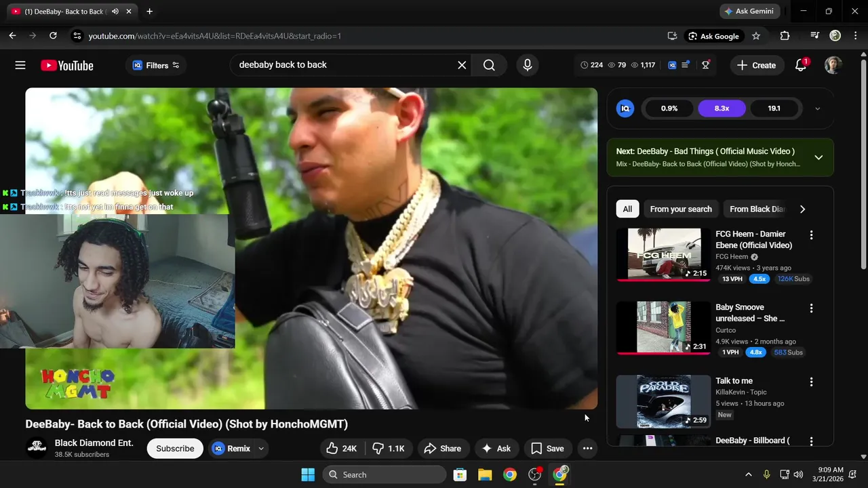Screen dimensions: 868x488
Task: Clear the search box with X
Action: click(462, 65)
